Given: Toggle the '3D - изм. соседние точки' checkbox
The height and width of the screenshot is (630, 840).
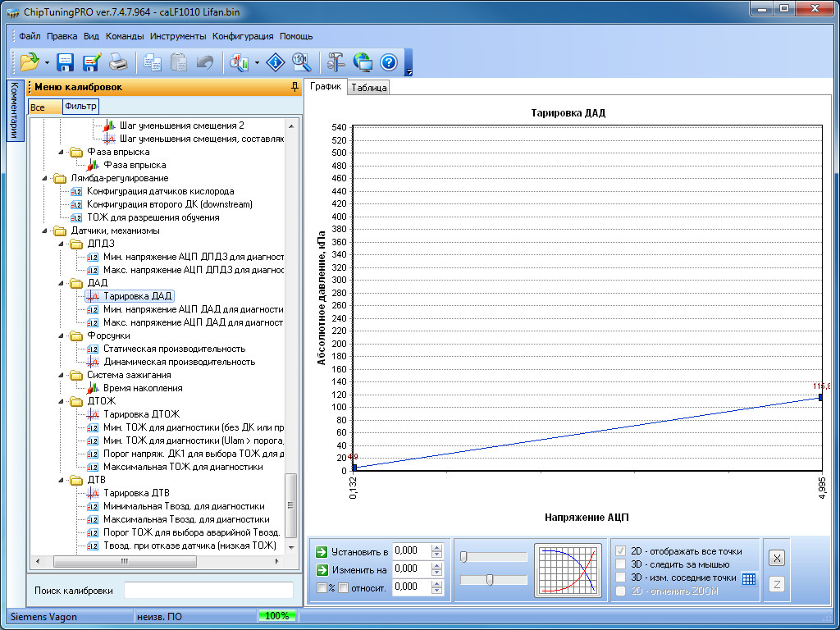Looking at the screenshot, I should point(621,577).
